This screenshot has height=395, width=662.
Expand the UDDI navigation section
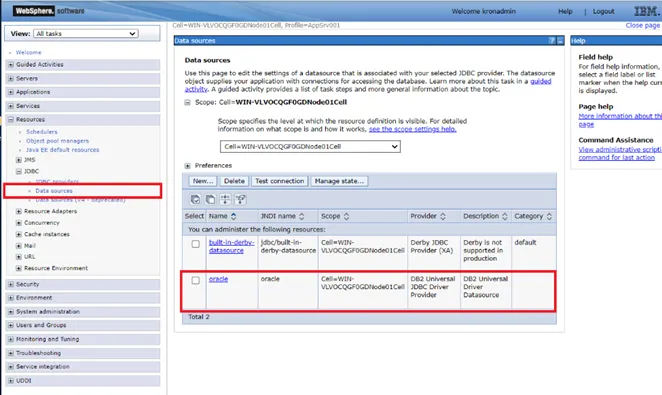tap(11, 381)
